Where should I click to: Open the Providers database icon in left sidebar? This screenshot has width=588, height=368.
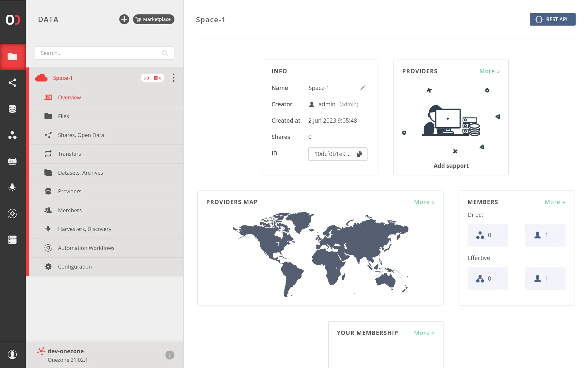[x=12, y=109]
